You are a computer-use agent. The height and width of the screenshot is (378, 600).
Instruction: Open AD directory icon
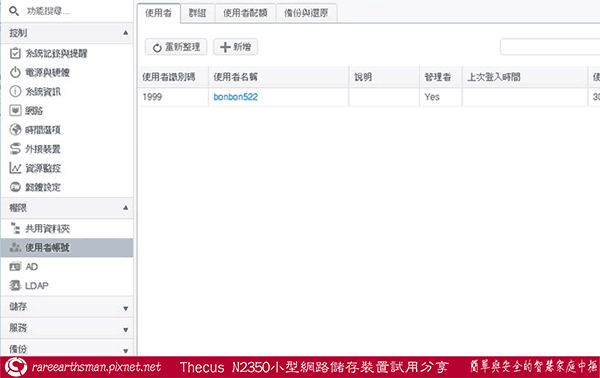(x=15, y=266)
